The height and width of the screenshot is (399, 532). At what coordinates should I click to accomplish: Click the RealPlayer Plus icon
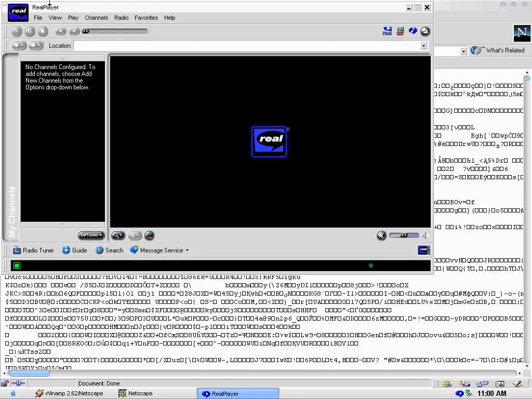(387, 31)
